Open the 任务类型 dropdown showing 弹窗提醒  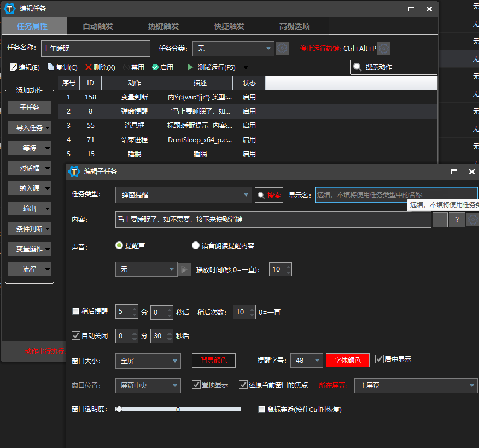coord(183,195)
